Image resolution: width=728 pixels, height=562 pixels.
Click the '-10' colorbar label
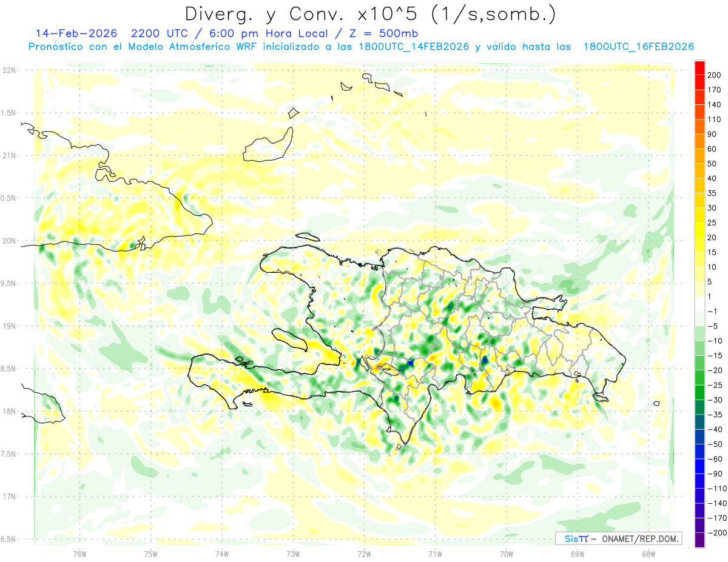click(715, 341)
